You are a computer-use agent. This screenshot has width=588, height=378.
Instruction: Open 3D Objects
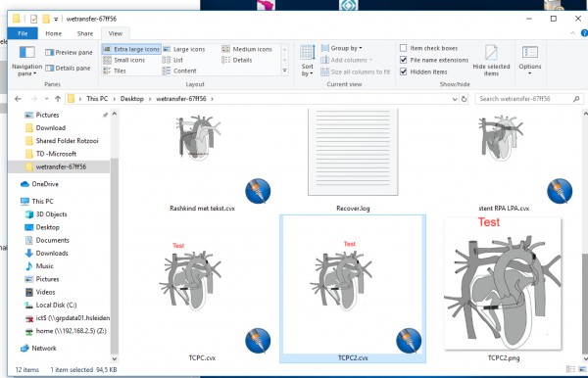[x=51, y=214]
